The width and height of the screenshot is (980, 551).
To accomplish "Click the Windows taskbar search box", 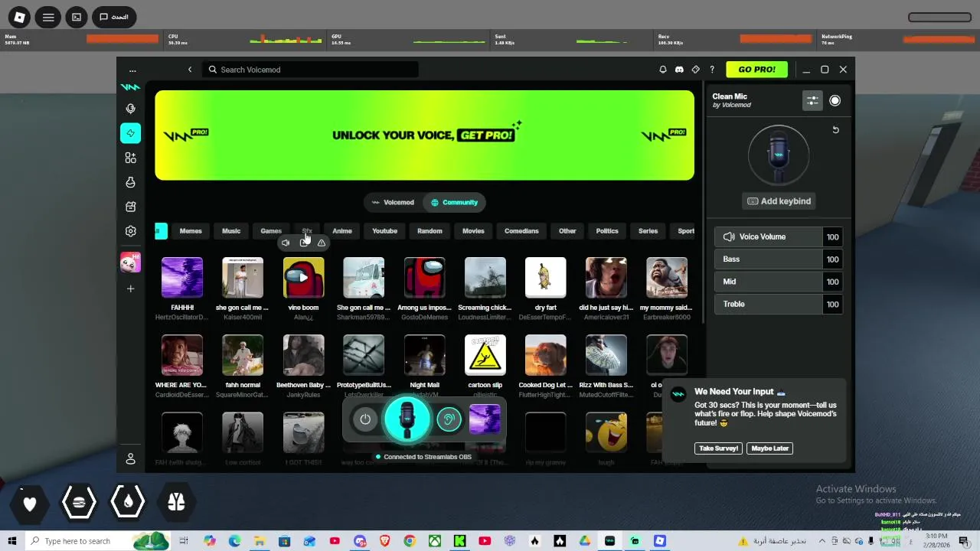I will 98,541.
